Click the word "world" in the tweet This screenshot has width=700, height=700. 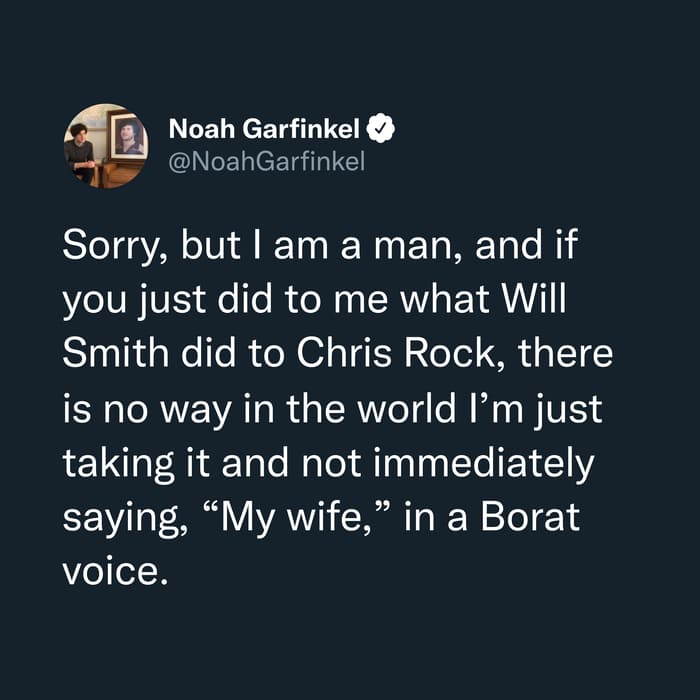(407, 408)
